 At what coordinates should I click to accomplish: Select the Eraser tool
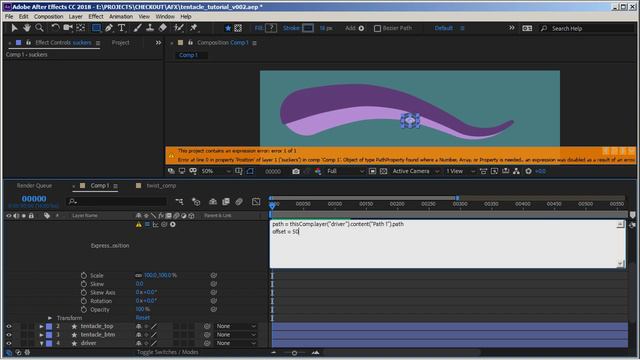162,28
